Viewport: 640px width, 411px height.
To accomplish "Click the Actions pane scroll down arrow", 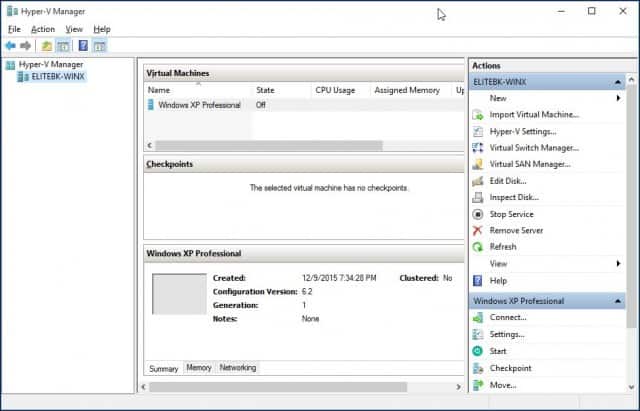I will click(x=631, y=387).
